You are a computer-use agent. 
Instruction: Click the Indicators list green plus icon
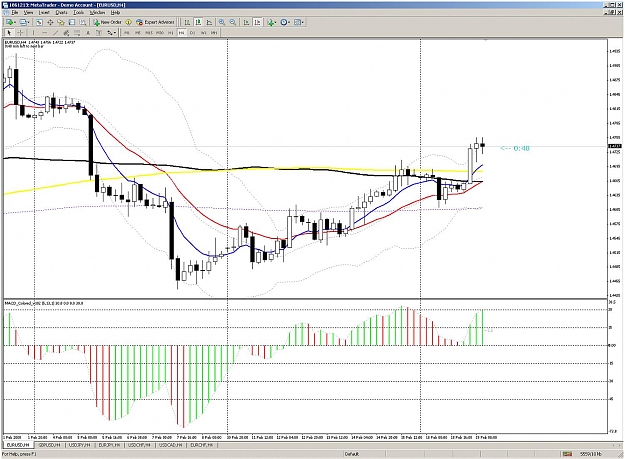(270, 22)
